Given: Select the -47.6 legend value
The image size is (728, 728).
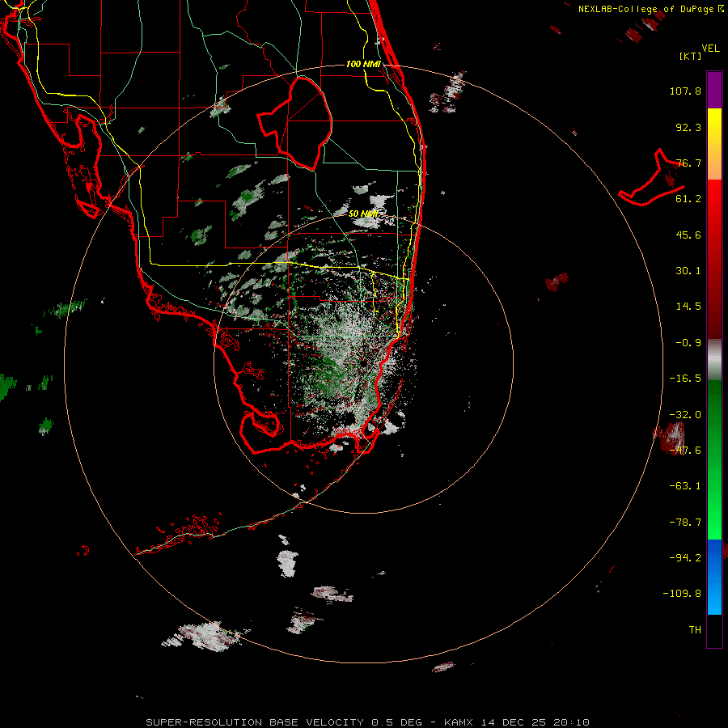Looking at the screenshot, I should [x=685, y=451].
